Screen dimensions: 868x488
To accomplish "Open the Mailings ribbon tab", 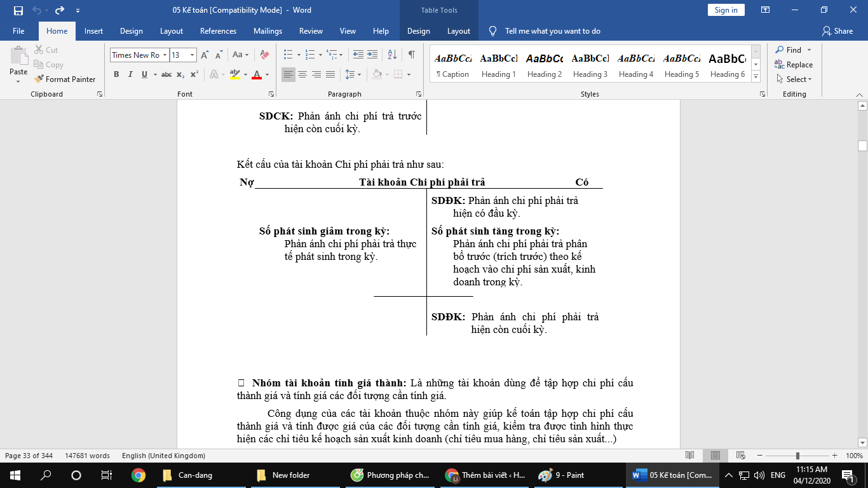I will (x=268, y=31).
